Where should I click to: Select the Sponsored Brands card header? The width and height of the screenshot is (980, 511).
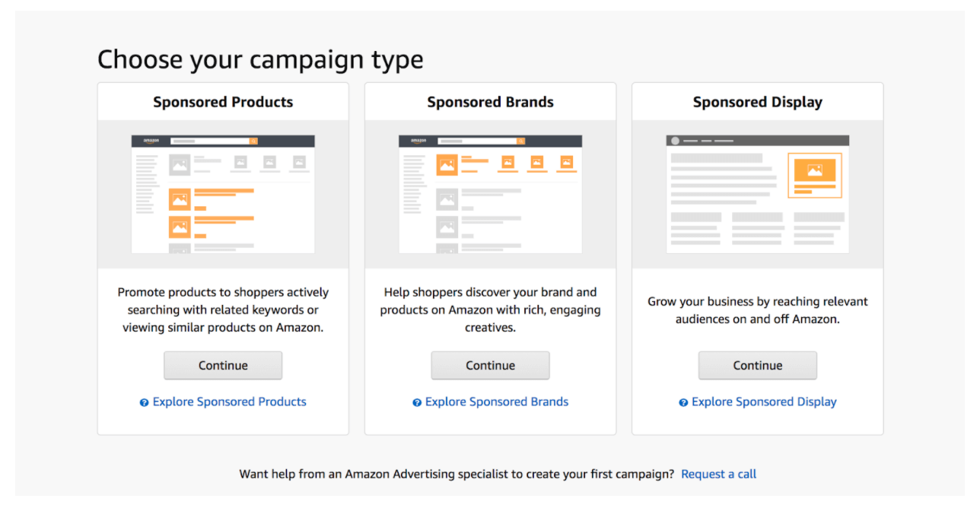[x=490, y=101]
